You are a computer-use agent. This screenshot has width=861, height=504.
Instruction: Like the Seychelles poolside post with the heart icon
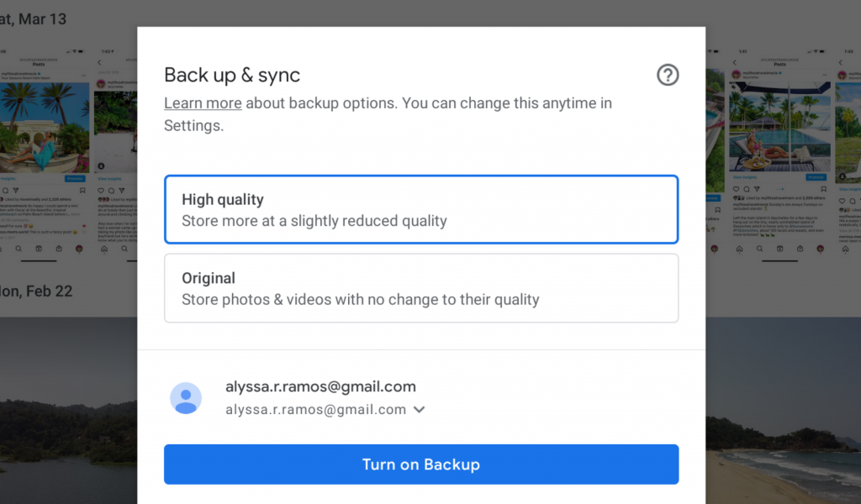tap(736, 188)
